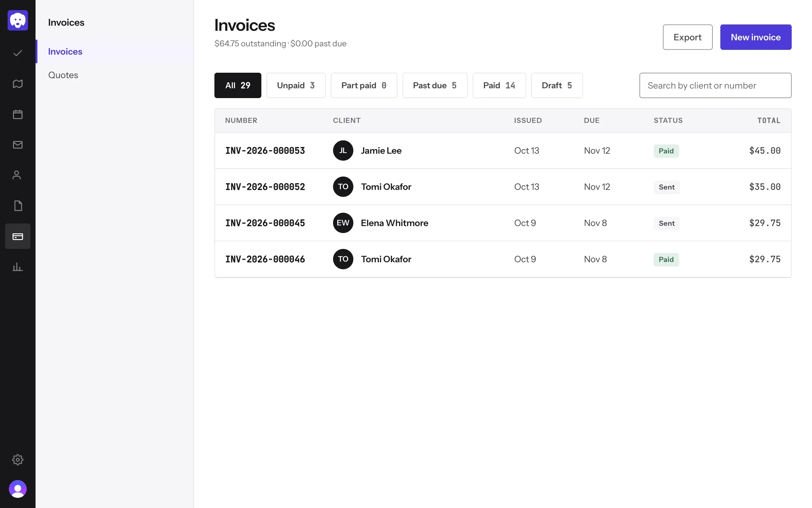Click the Jamie Lee client name

pyautogui.click(x=381, y=150)
